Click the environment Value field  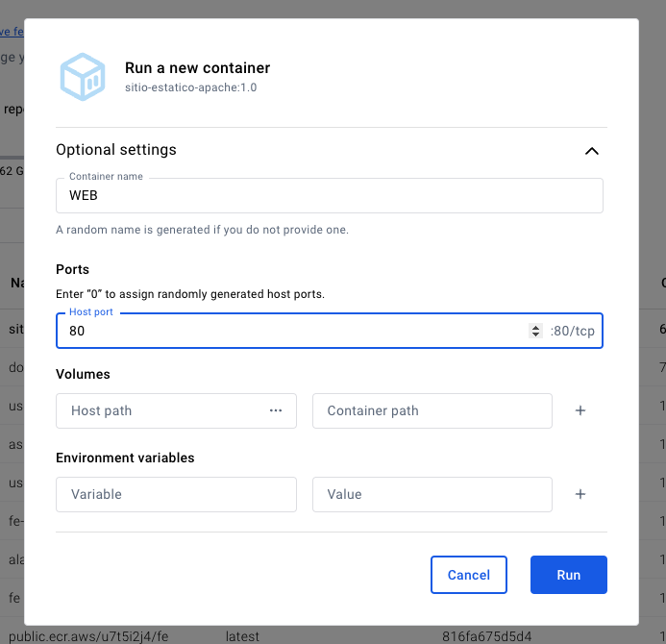(x=432, y=494)
